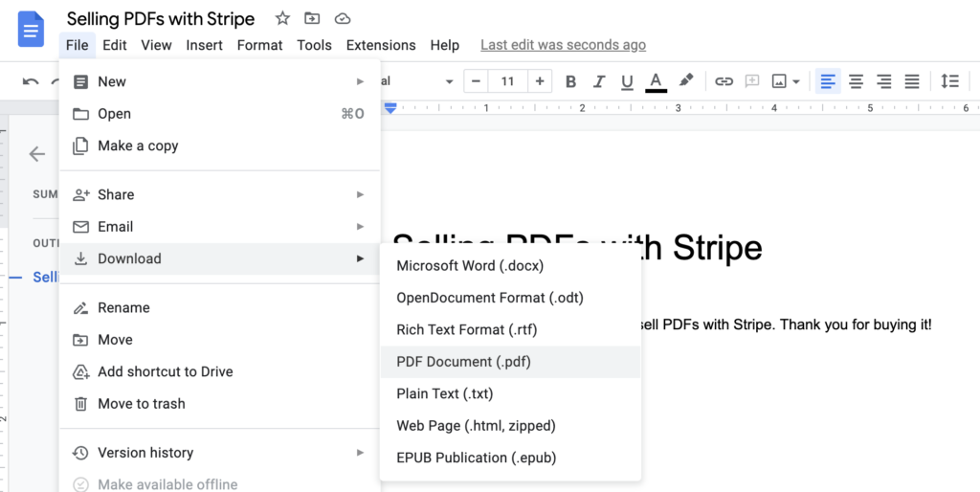Click the Undo arrow icon
The image size is (980, 492).
click(x=30, y=81)
